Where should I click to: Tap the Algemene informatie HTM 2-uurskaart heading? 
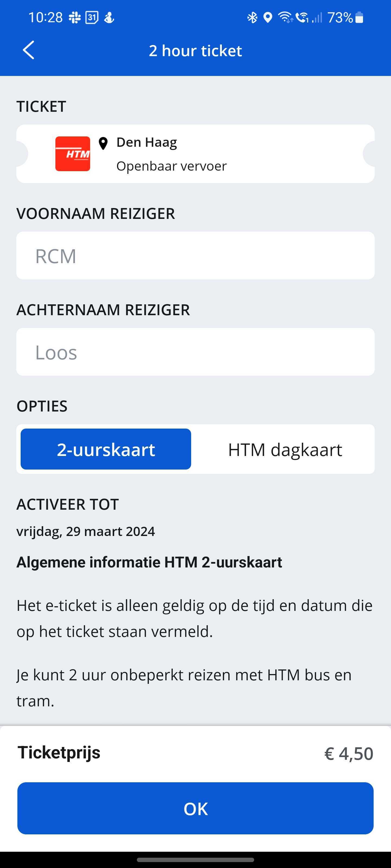click(x=149, y=562)
